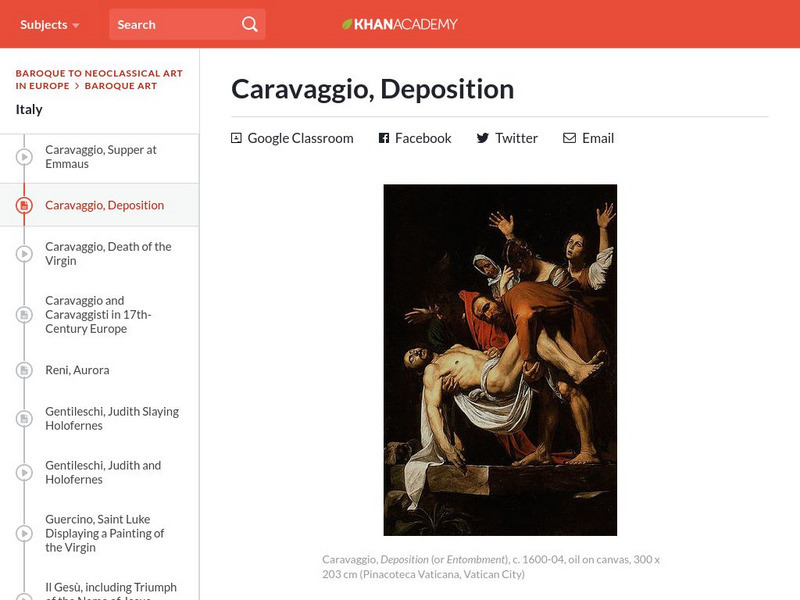The width and height of the screenshot is (800, 600).
Task: Open Il Gesù, including Triumph lesson
Action: click(x=111, y=590)
